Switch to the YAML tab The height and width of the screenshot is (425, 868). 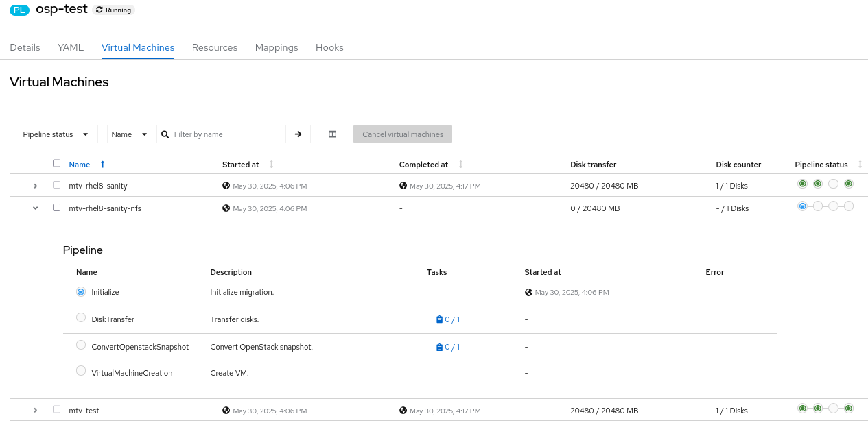coord(71,47)
